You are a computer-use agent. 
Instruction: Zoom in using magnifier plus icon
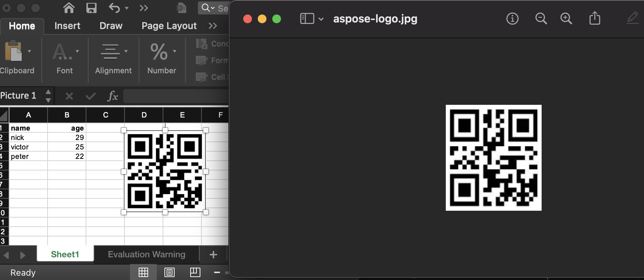566,18
